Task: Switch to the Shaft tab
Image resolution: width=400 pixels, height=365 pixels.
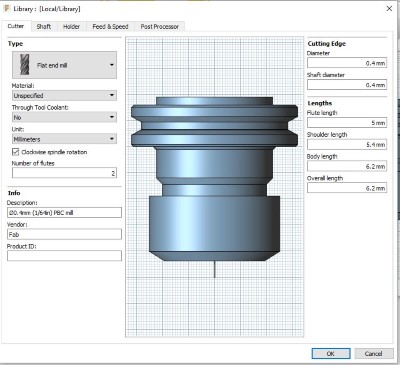Action: [x=44, y=27]
